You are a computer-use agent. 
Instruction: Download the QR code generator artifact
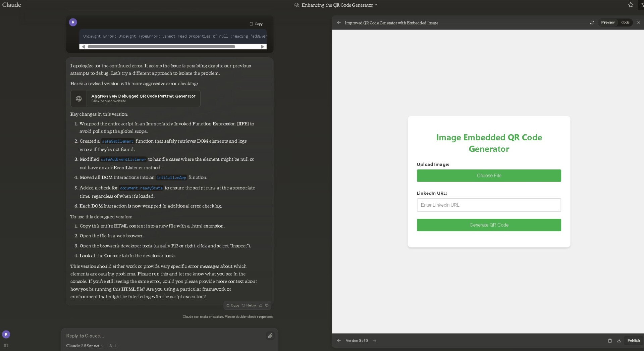tap(619, 341)
